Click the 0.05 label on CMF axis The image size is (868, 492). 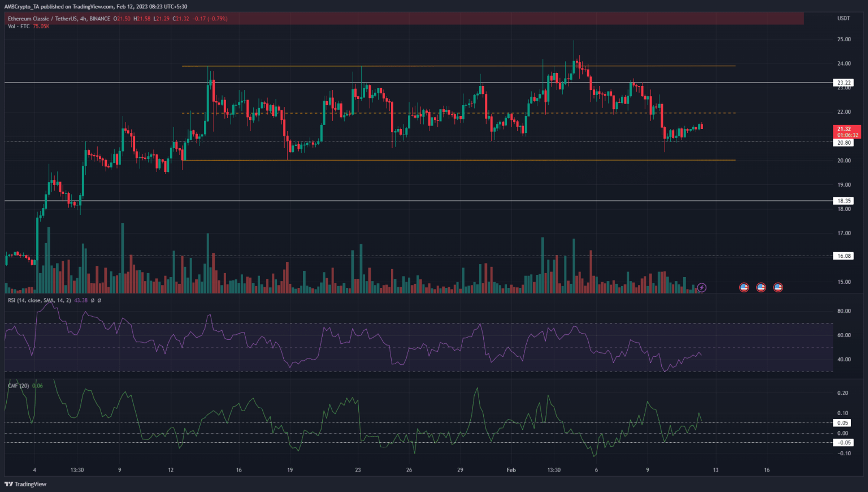tap(843, 423)
